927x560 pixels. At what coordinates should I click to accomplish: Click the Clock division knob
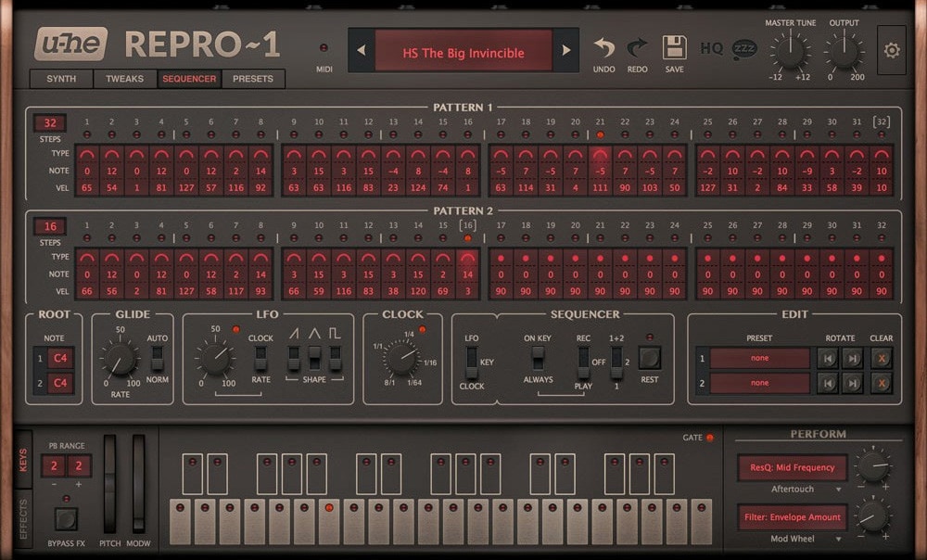tap(401, 359)
